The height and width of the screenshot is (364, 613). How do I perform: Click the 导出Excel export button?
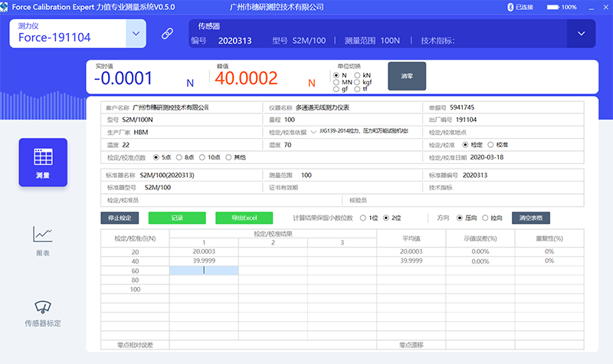coord(244,218)
